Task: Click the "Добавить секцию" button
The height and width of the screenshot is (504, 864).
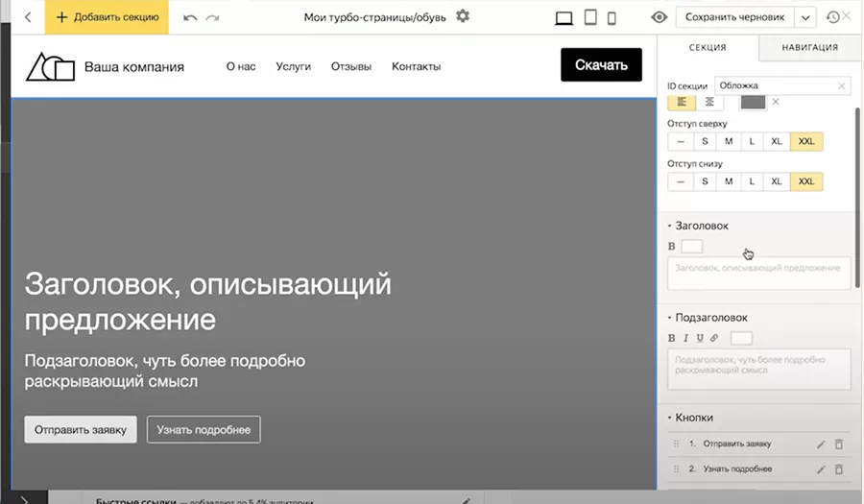Action: point(106,17)
